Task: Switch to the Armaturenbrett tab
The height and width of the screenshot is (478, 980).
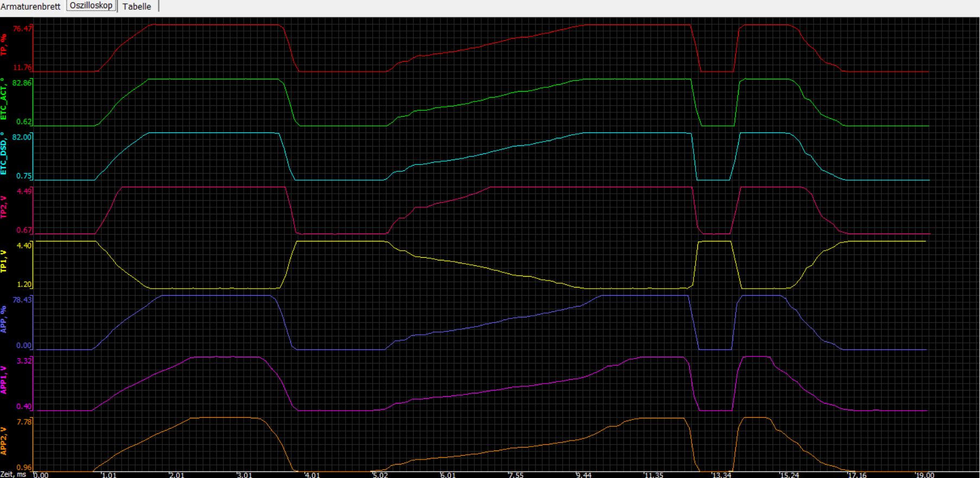Action: [x=30, y=7]
